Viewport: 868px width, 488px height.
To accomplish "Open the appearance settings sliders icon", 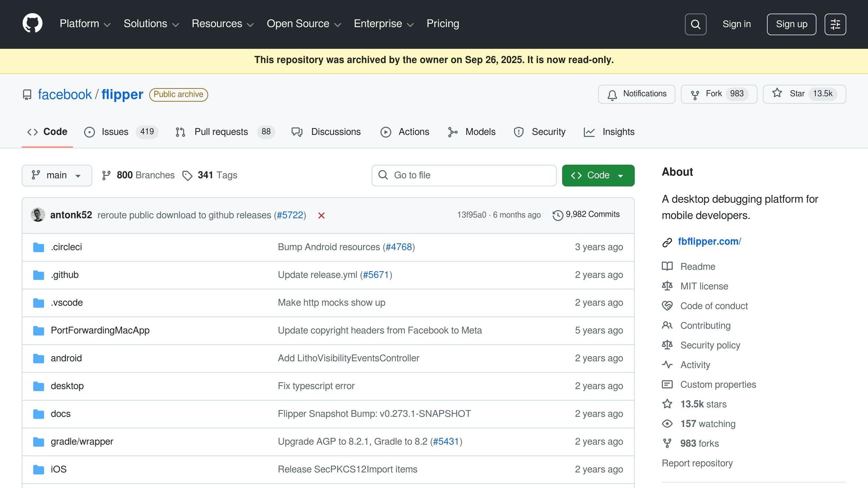I will 835,24.
